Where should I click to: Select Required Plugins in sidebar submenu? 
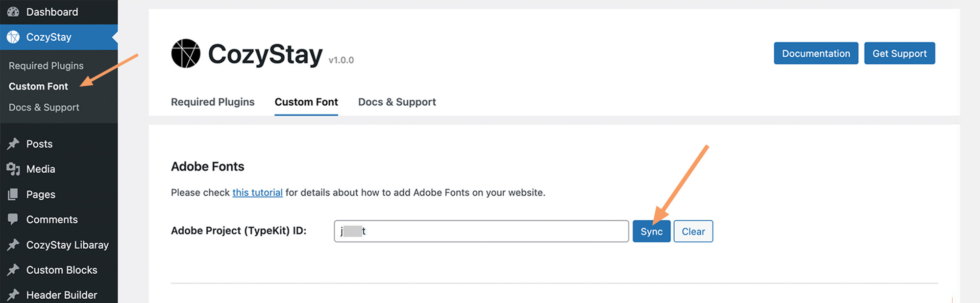pyautogui.click(x=46, y=66)
